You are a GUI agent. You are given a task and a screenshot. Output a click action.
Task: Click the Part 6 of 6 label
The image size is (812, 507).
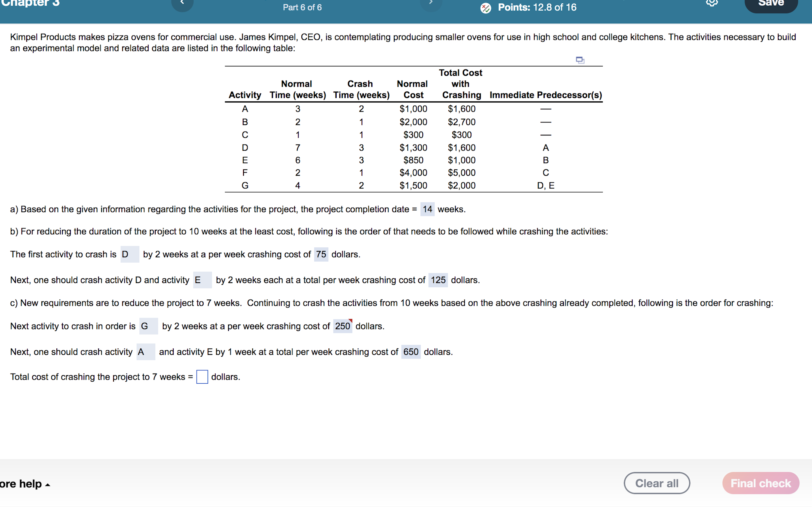302,7
